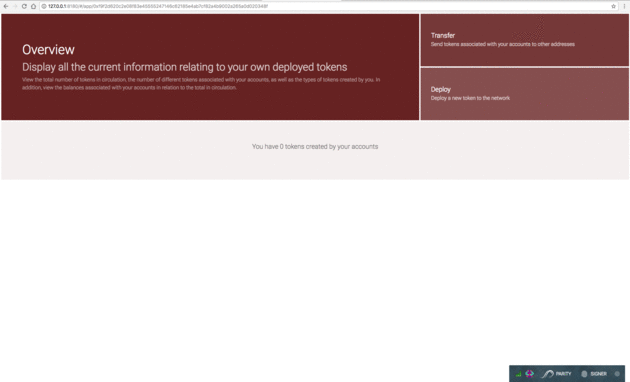
Task: Open the Signer fingerprint icon
Action: (x=584, y=374)
